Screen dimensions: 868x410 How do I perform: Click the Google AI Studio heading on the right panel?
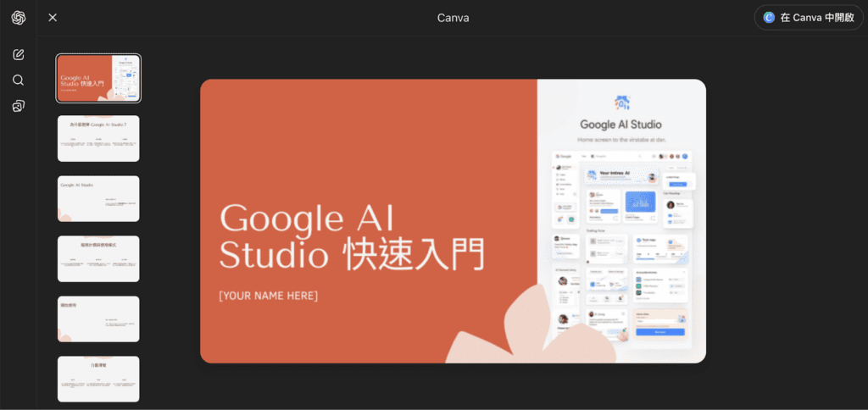coord(621,125)
